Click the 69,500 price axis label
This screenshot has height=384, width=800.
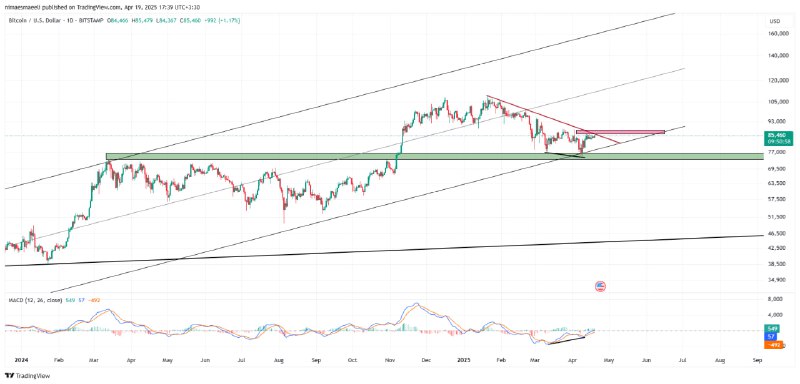pos(776,168)
